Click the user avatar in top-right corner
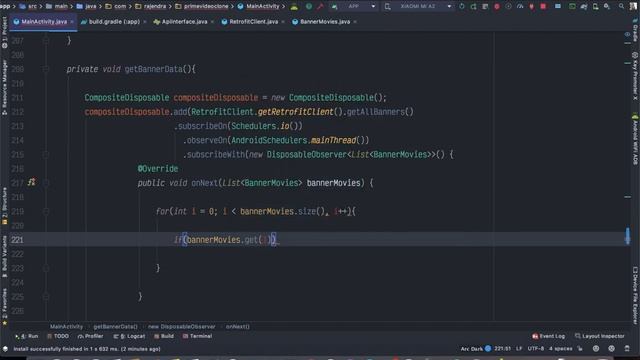This screenshot has height=360, width=640. pos(633,6)
